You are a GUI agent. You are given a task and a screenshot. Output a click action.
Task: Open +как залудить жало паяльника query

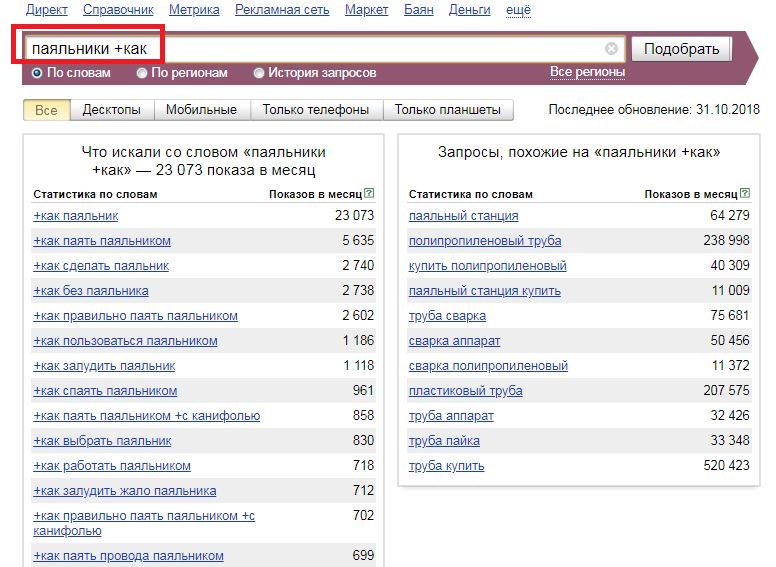coord(125,491)
